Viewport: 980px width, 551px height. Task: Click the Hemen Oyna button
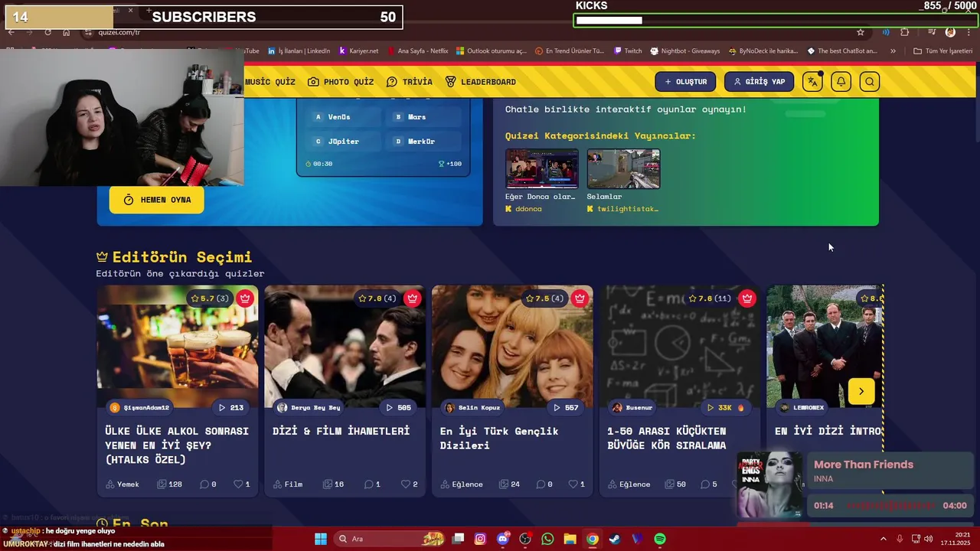(x=157, y=200)
